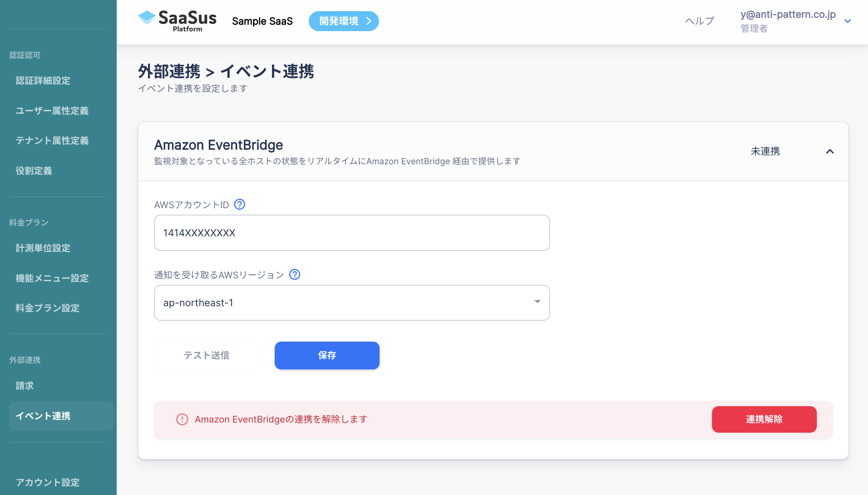Focus the AWSアカウントID input field
The height and width of the screenshot is (495, 868).
pos(351,233)
